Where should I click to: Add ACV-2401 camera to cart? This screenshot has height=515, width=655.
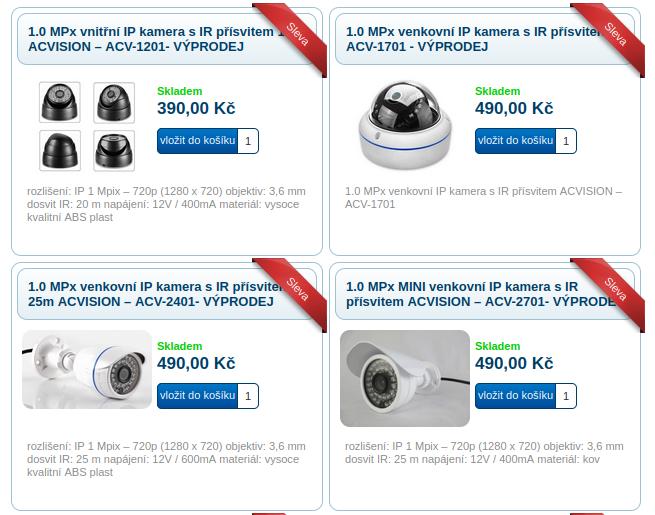[197, 396]
